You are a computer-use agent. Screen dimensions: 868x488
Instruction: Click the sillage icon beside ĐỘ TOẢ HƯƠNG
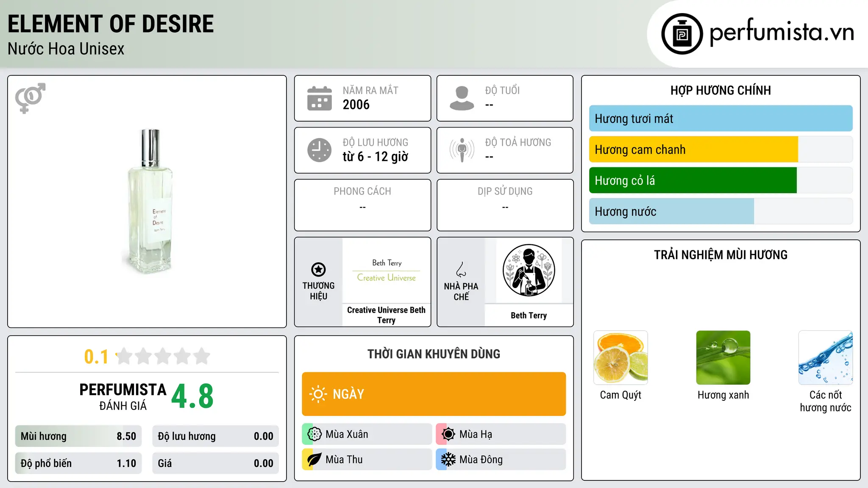462,150
